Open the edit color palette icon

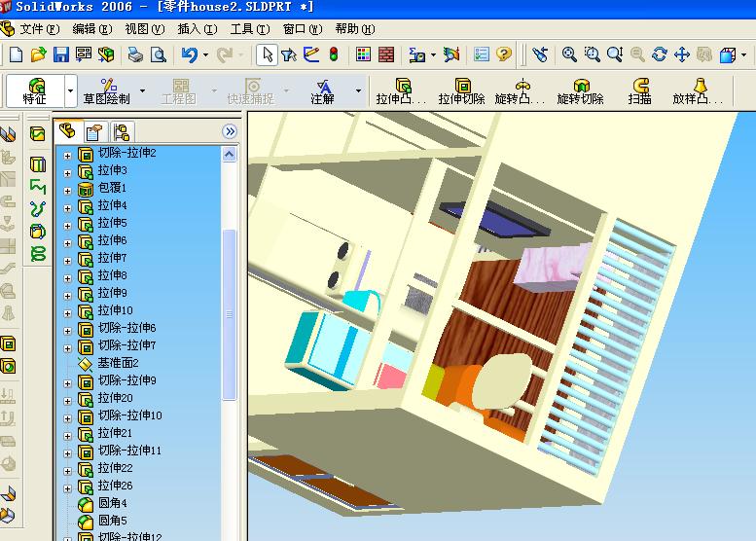363,54
